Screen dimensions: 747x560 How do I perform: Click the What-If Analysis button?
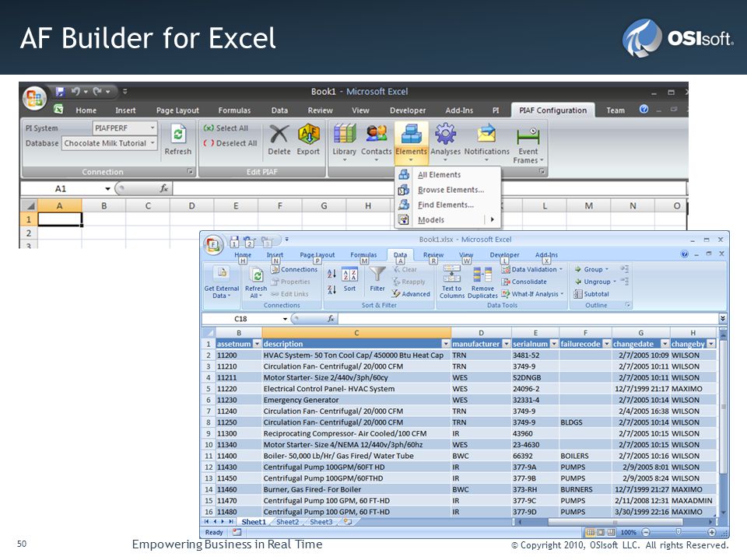(x=532, y=294)
